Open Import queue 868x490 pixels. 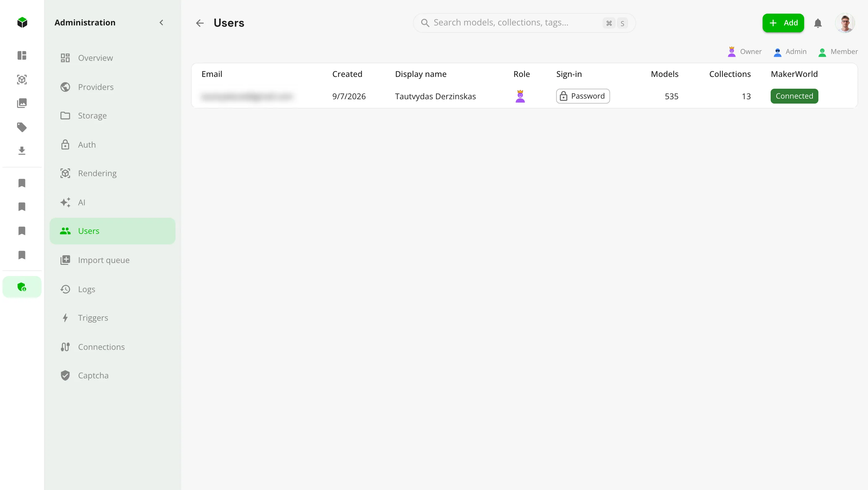click(113, 260)
